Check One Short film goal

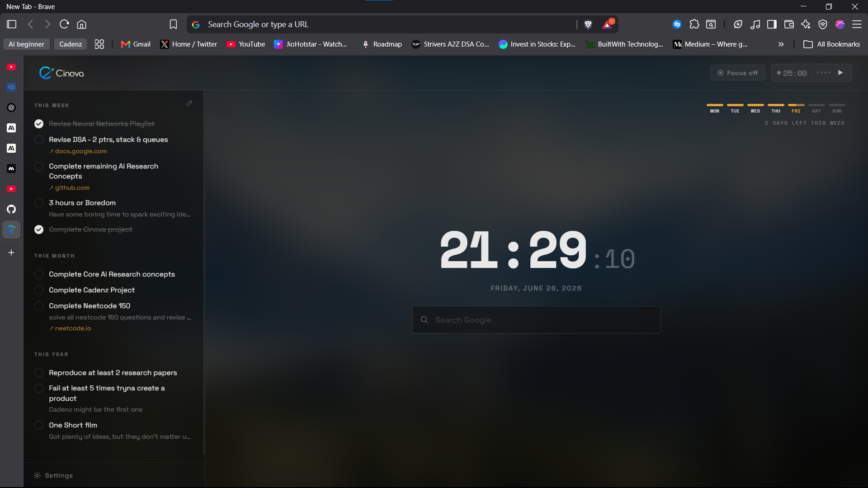39,425
